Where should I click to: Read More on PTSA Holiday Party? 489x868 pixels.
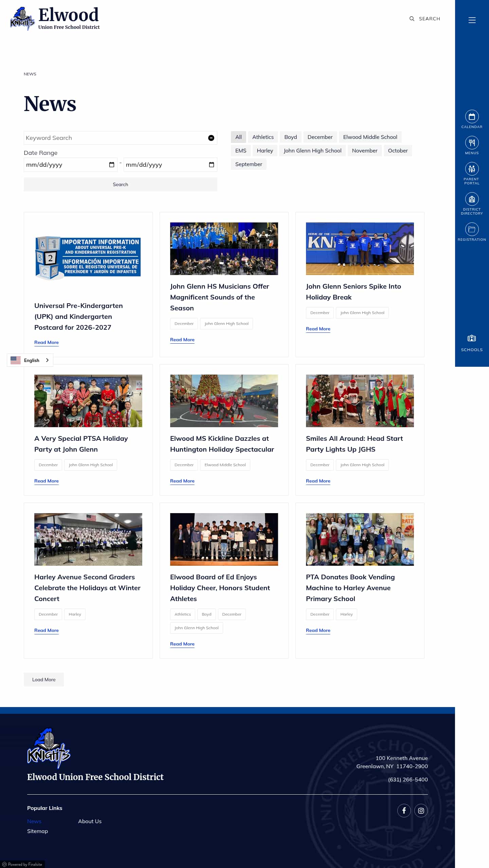tap(47, 481)
